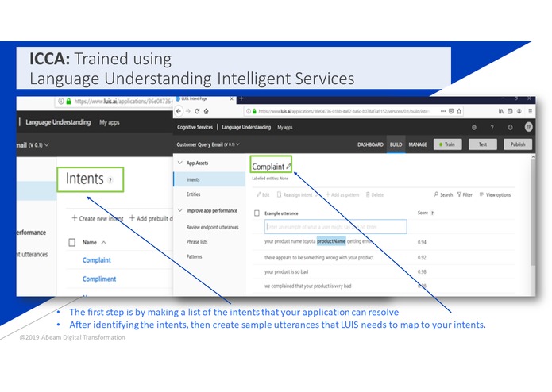Click the example utterance input field
552x392 pixels.
[x=335, y=227]
